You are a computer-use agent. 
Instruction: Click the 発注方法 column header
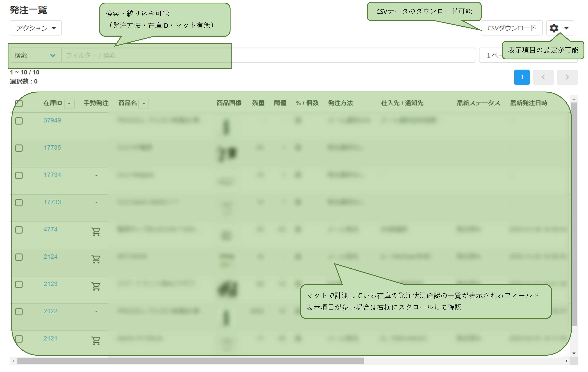tap(340, 103)
